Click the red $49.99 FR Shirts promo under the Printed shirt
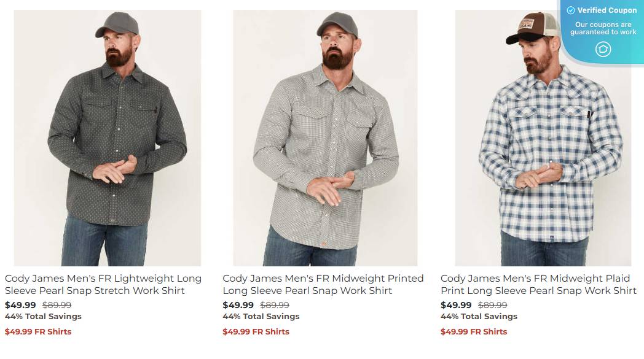This screenshot has height=359, width=644. coord(256,331)
